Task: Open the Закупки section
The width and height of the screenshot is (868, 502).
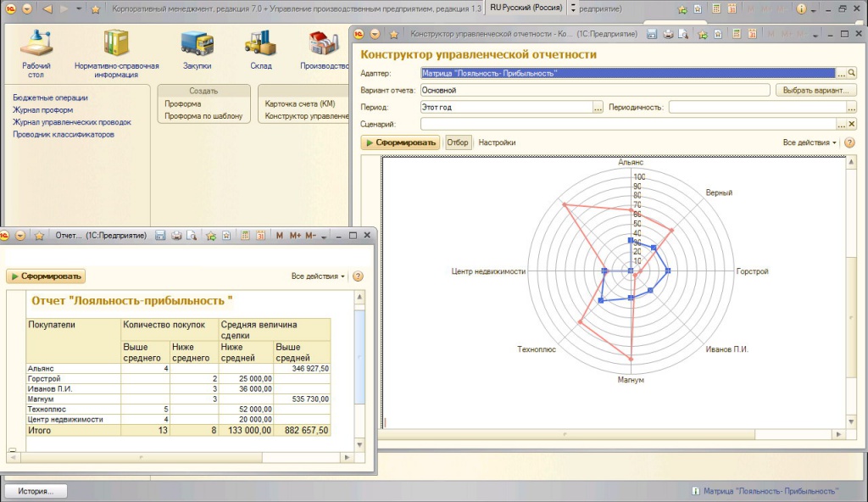Action: [197, 51]
